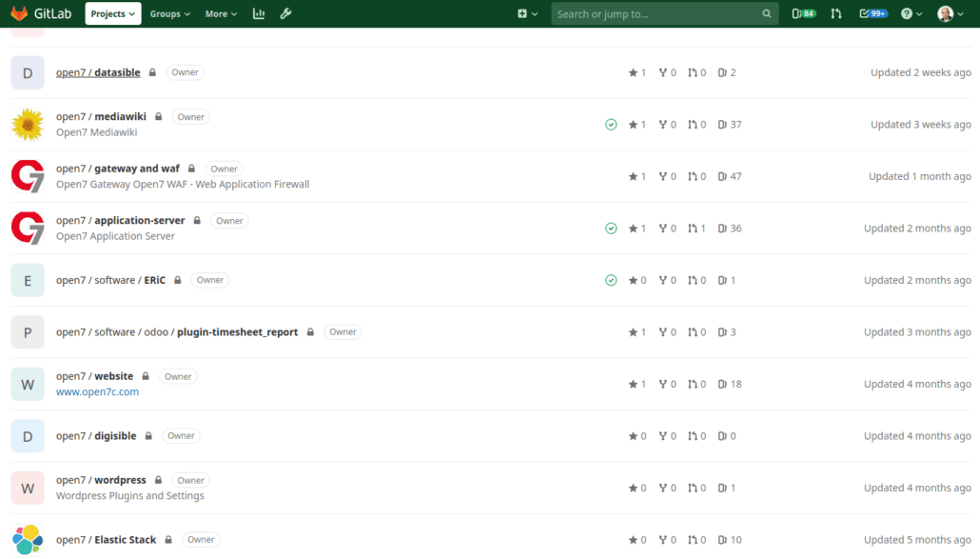This screenshot has width=980, height=559.
Task: Focus the Search or jump to field
Action: pos(664,13)
